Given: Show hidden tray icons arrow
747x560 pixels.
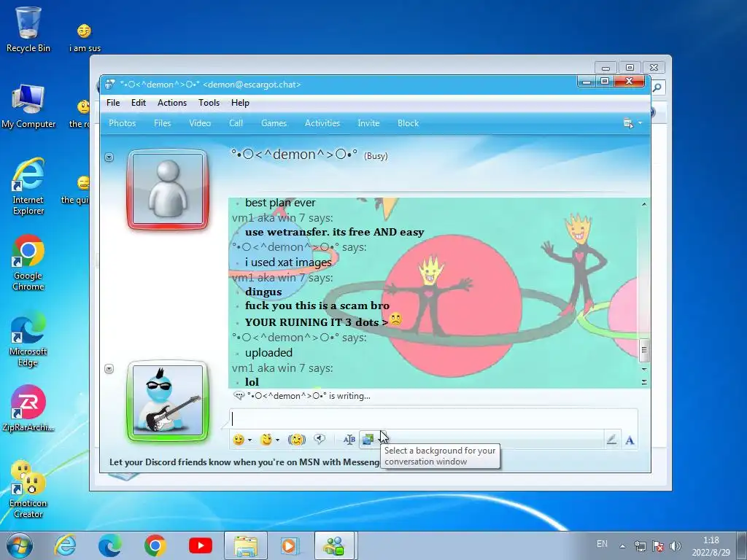Looking at the screenshot, I should tap(622, 546).
